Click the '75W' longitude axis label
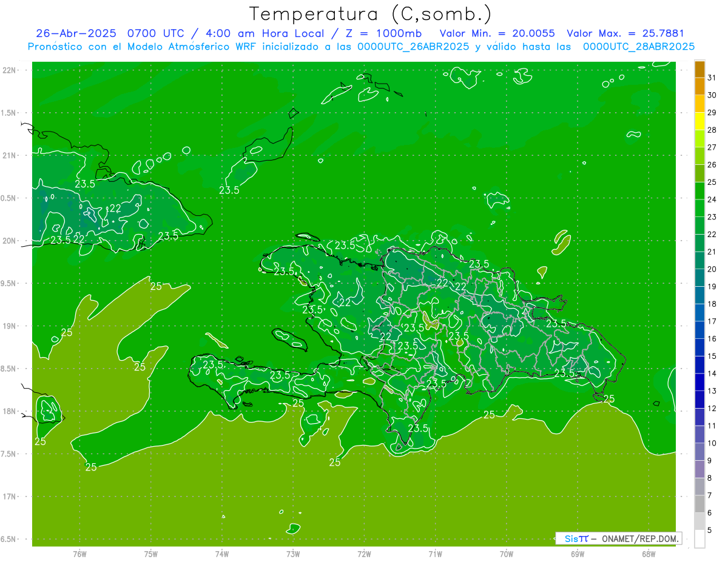Image resolution: width=728 pixels, height=562 pixels. (x=151, y=554)
